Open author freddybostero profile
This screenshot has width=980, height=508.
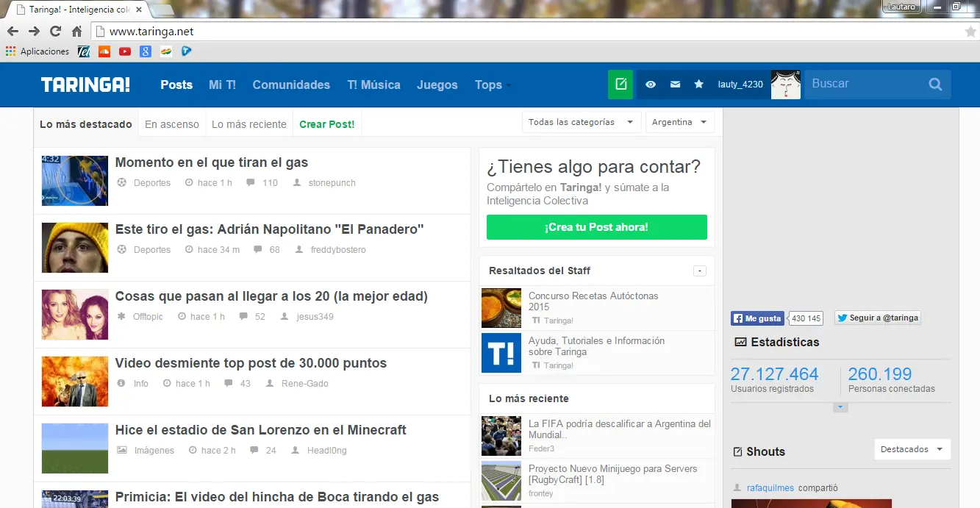(338, 250)
